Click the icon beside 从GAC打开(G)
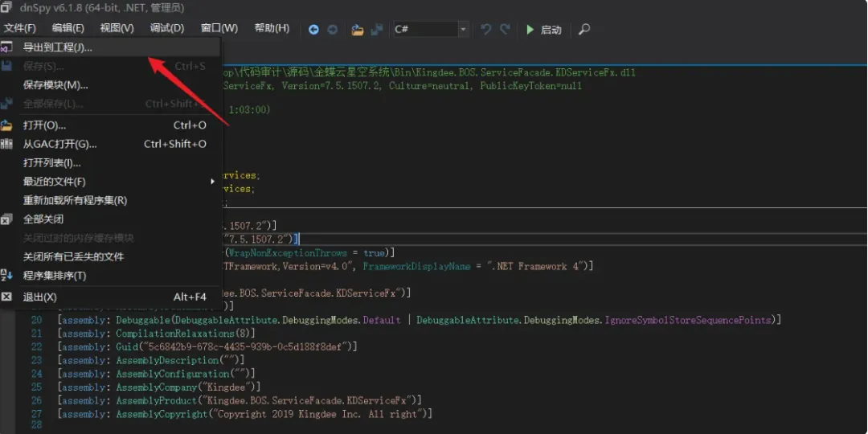Viewport: 868px width, 434px height. click(6, 144)
